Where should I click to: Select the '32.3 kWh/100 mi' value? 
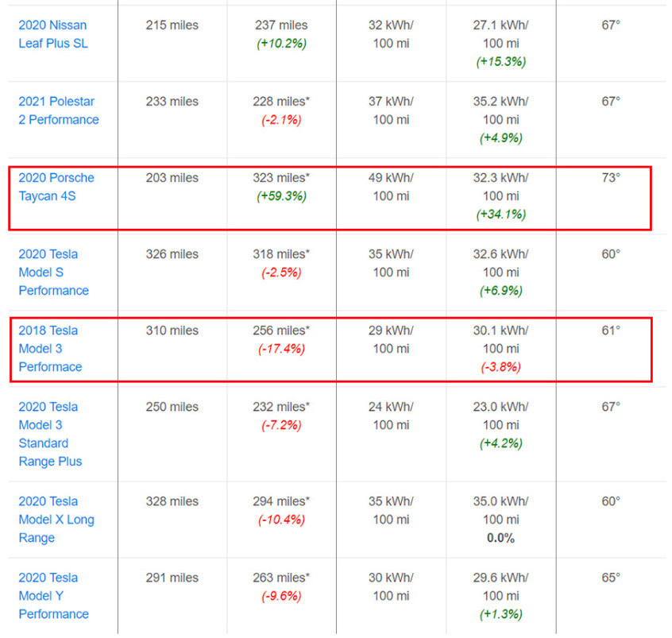click(500, 187)
